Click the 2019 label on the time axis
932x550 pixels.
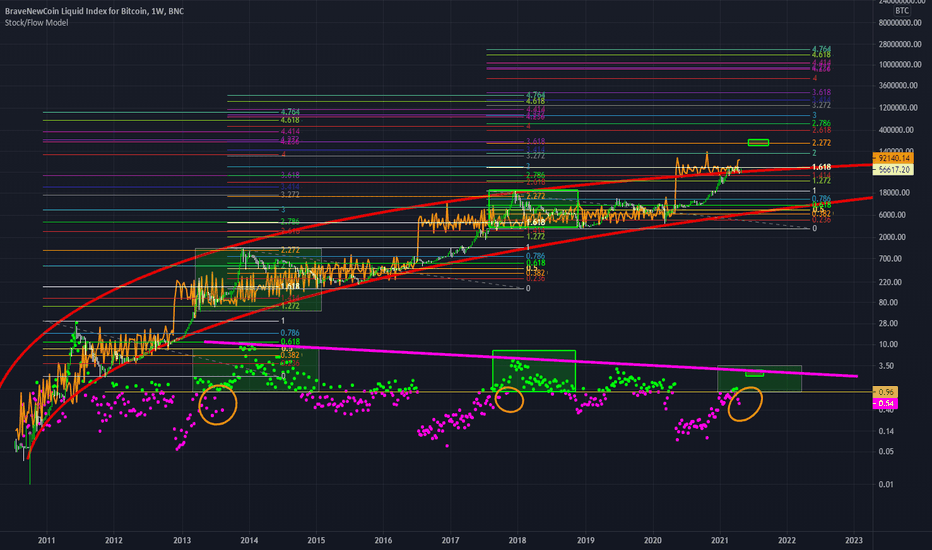coord(585,540)
